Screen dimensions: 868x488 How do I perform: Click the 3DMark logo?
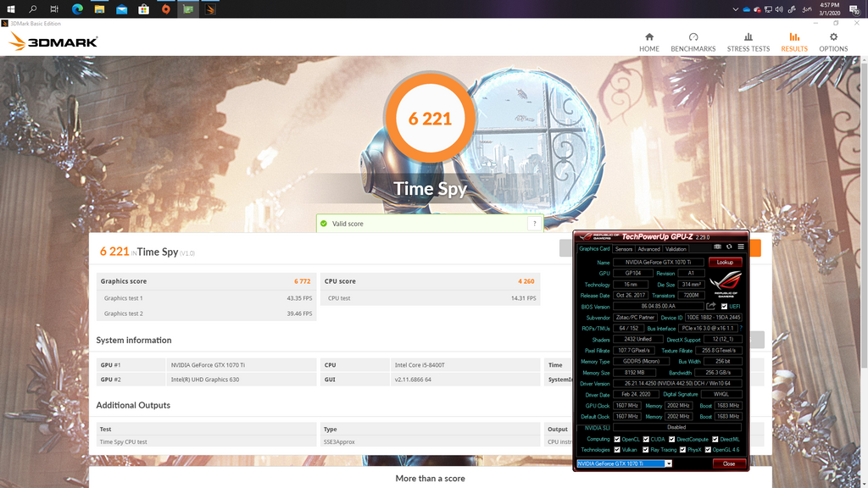tap(53, 42)
